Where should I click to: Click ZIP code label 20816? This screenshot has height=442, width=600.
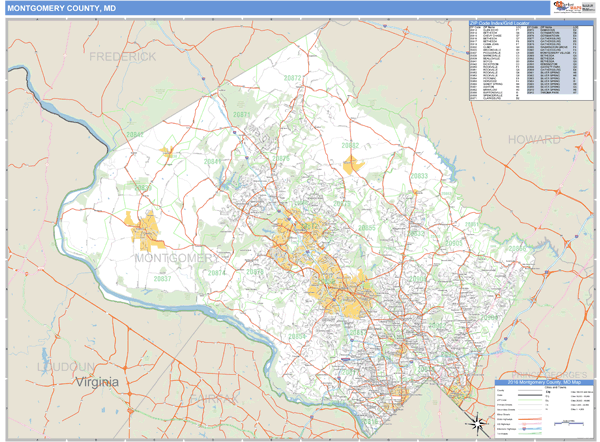(x=369, y=421)
